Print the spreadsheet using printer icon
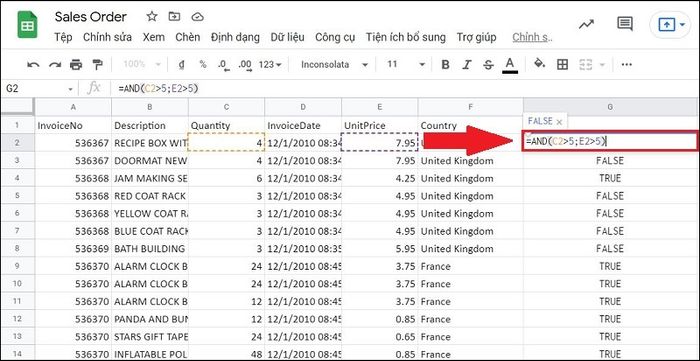This screenshot has height=361, width=700. click(76, 65)
